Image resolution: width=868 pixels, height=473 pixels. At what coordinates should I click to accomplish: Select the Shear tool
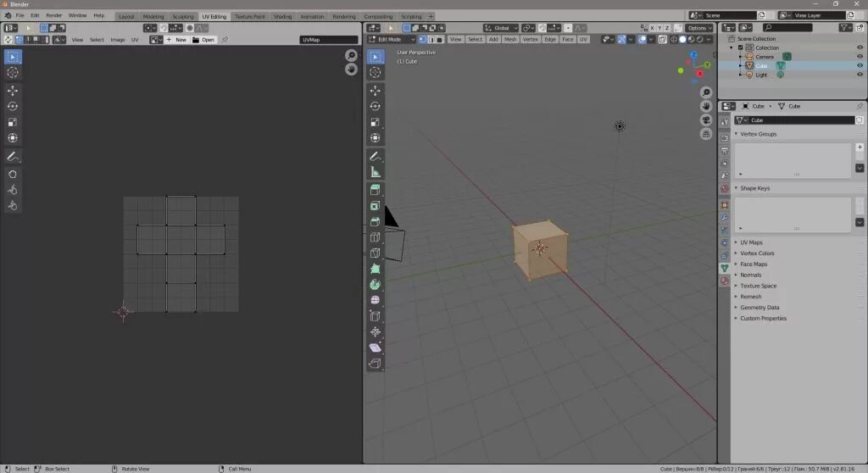point(376,348)
